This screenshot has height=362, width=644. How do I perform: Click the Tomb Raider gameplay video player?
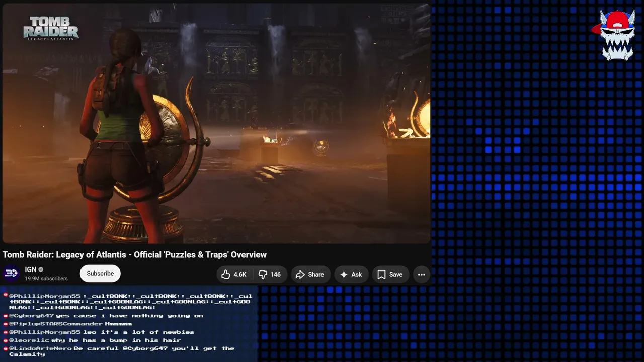click(x=216, y=123)
